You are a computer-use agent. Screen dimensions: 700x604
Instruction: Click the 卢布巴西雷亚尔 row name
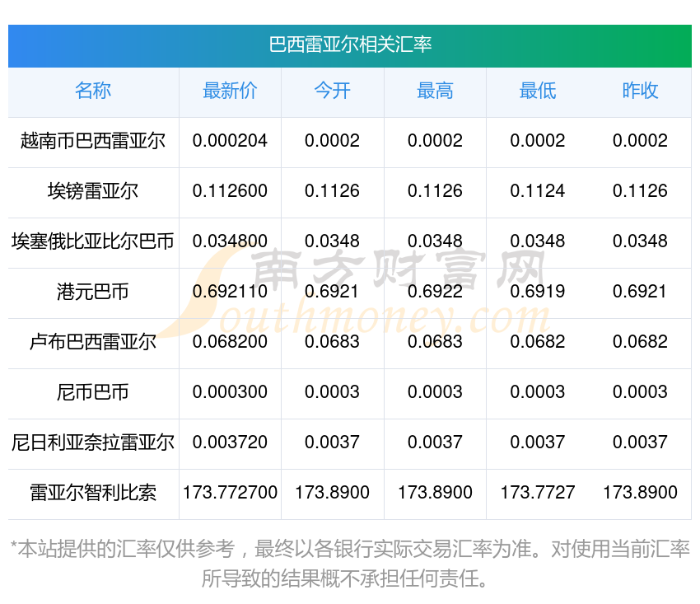pyautogui.click(x=93, y=342)
